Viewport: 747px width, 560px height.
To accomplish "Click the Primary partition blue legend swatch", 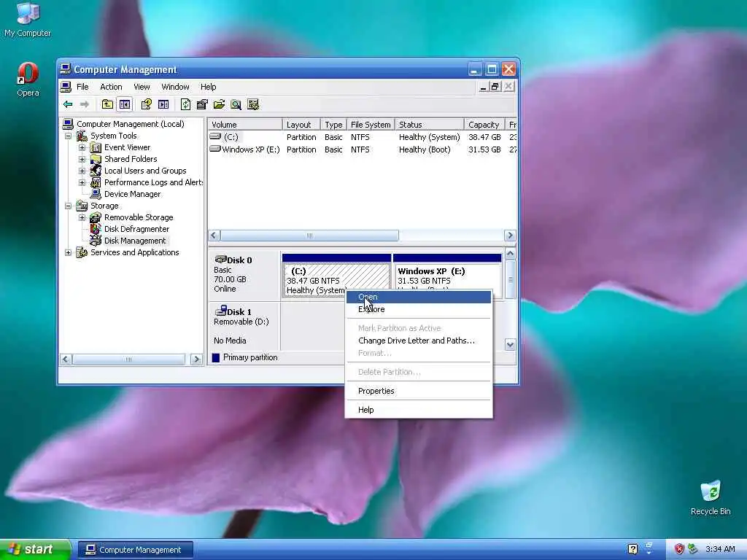I will (216, 357).
